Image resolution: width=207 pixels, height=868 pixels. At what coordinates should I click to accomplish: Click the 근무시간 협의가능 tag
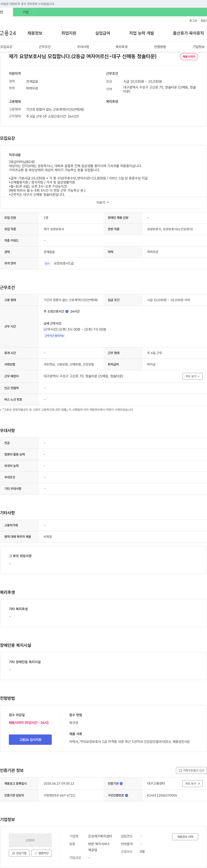point(54,336)
